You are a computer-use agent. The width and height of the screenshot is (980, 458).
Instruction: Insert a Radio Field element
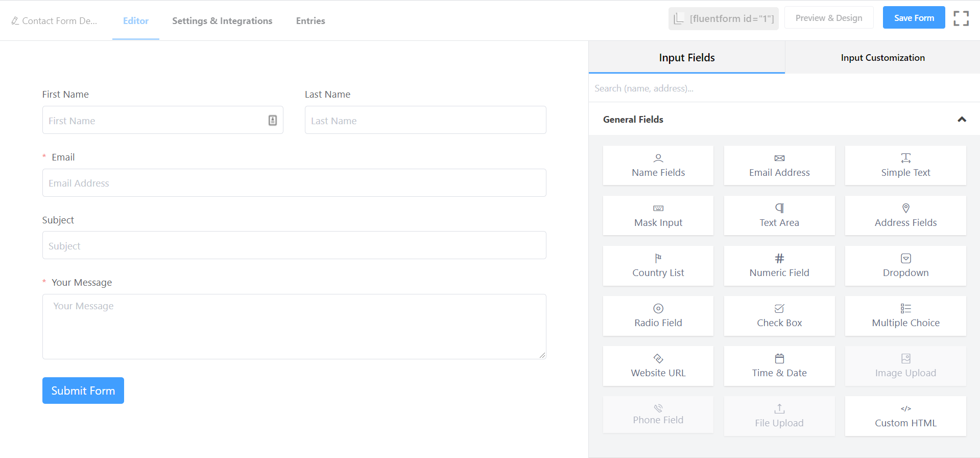tap(658, 316)
